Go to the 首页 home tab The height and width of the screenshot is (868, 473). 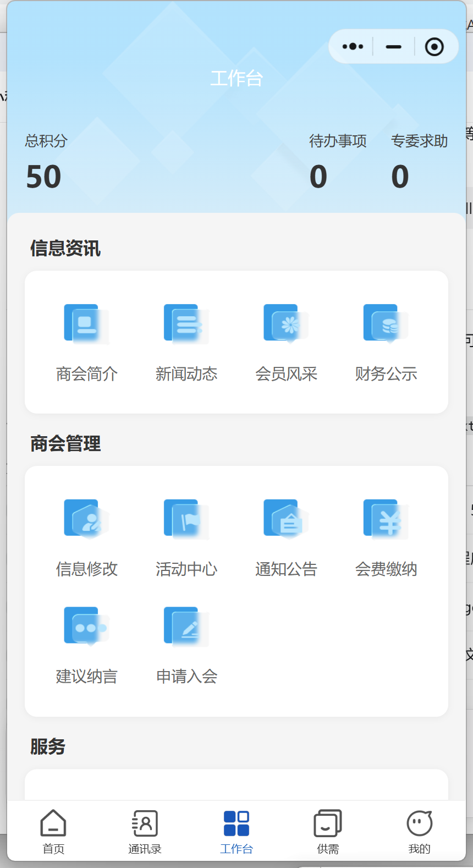[x=53, y=832]
